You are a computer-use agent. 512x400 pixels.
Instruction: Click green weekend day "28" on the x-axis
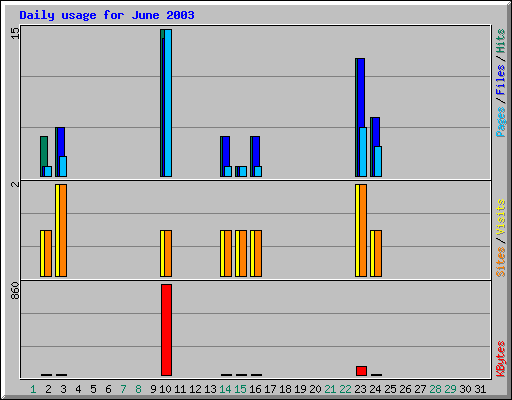(x=435, y=389)
